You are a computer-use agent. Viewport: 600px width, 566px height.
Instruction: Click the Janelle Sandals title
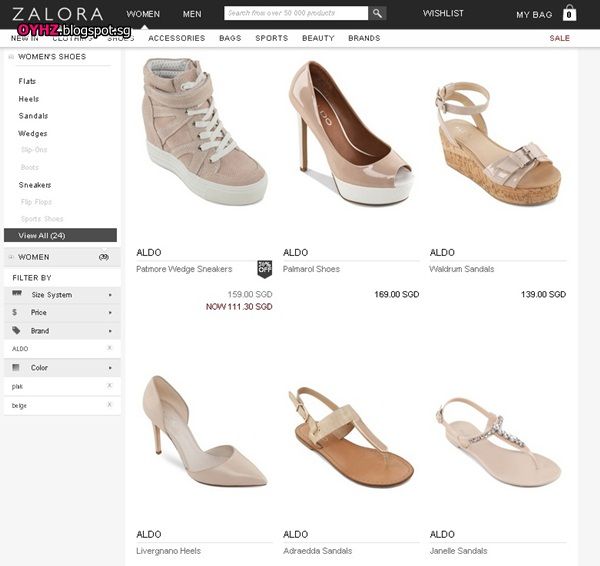click(x=458, y=551)
